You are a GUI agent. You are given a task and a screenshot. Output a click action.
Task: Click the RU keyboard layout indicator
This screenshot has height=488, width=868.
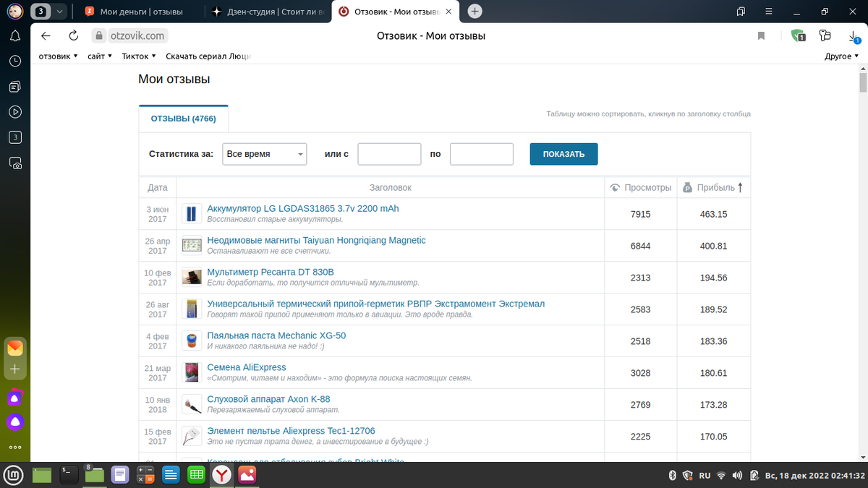coord(705,476)
